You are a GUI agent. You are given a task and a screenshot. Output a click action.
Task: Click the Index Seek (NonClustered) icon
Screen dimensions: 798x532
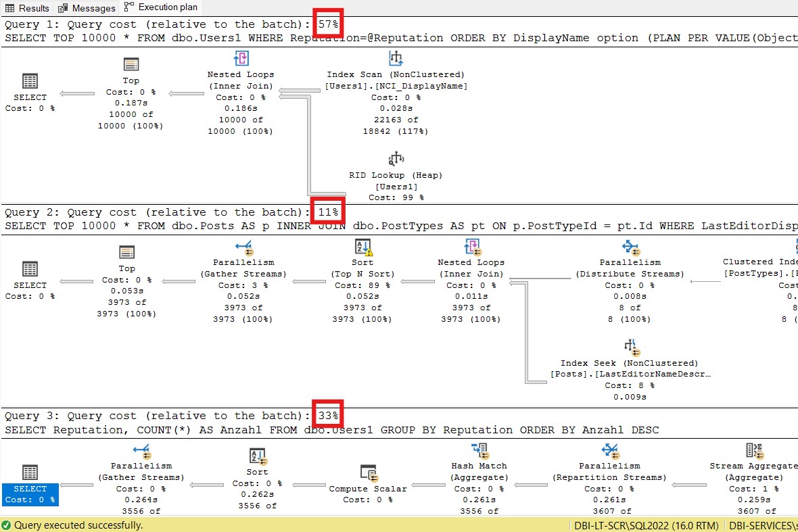click(630, 347)
